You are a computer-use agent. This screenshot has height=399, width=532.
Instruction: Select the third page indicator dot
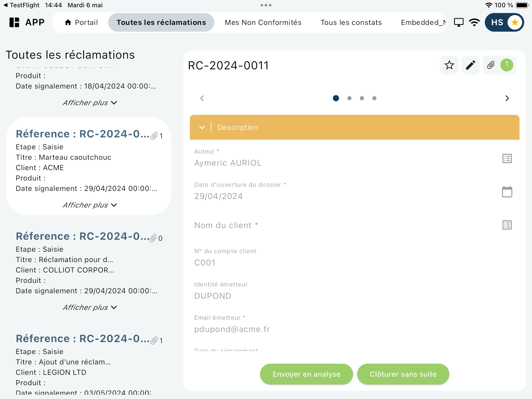[362, 98]
